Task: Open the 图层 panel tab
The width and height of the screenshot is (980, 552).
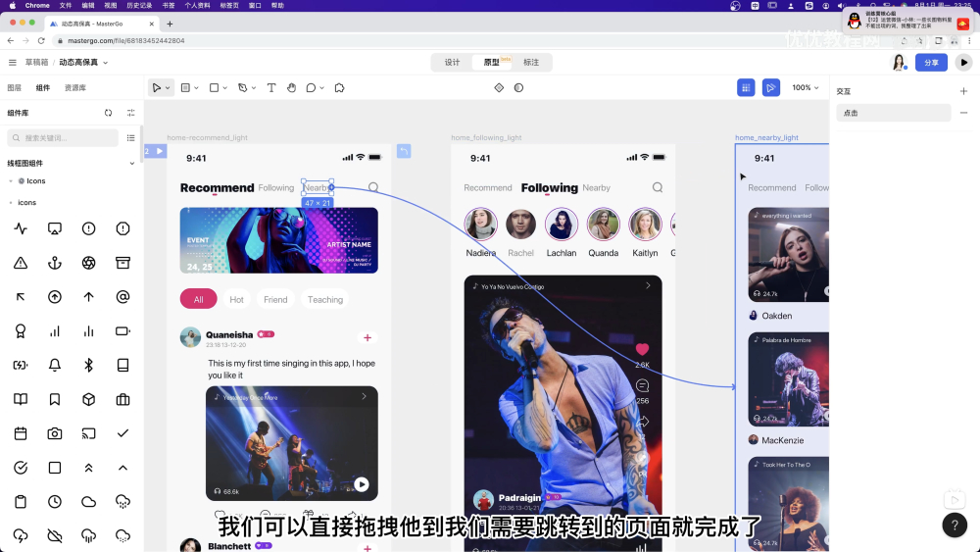Action: click(x=15, y=88)
